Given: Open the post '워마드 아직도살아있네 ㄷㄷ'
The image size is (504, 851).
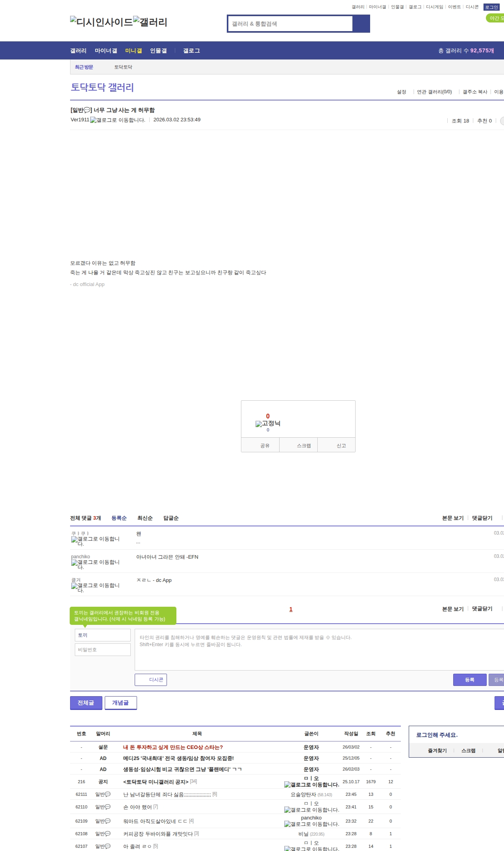Looking at the screenshot, I should click(156, 821).
